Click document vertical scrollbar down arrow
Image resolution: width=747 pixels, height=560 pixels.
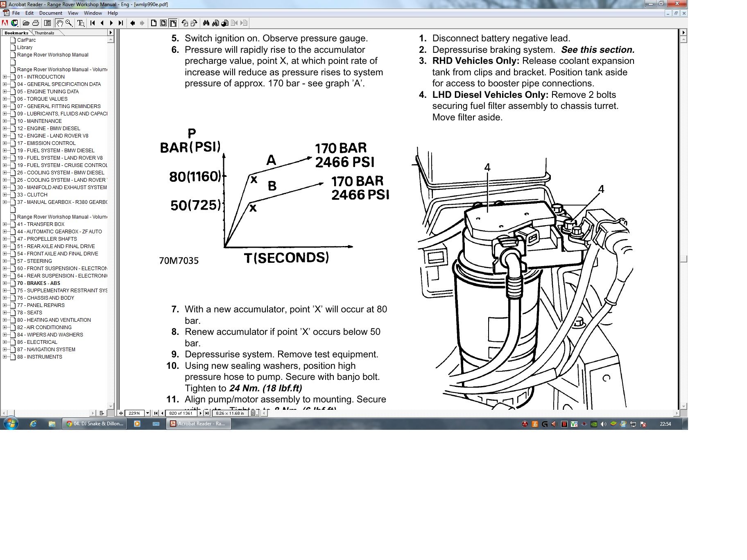684,406
